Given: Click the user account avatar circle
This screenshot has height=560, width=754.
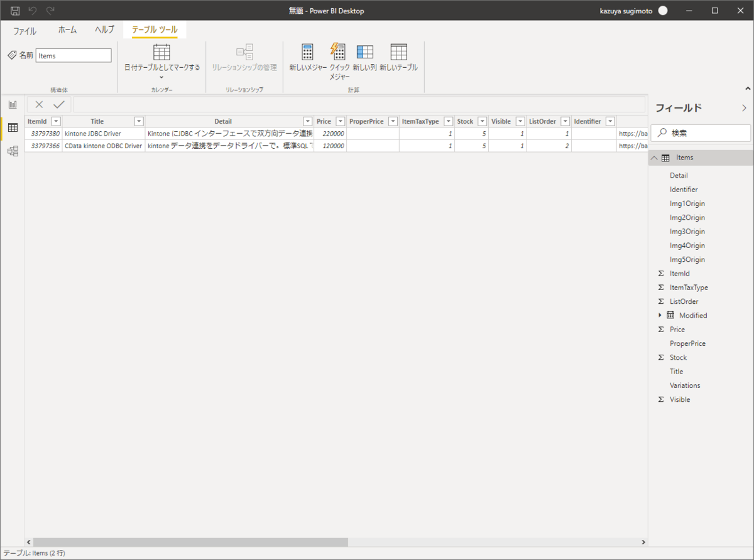Looking at the screenshot, I should click(663, 11).
